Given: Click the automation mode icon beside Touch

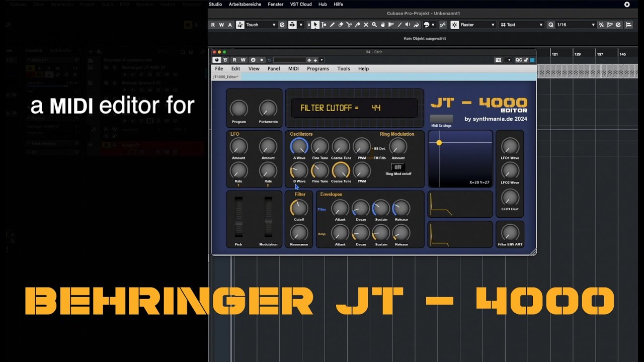Looking at the screenshot, I should click(240, 25).
